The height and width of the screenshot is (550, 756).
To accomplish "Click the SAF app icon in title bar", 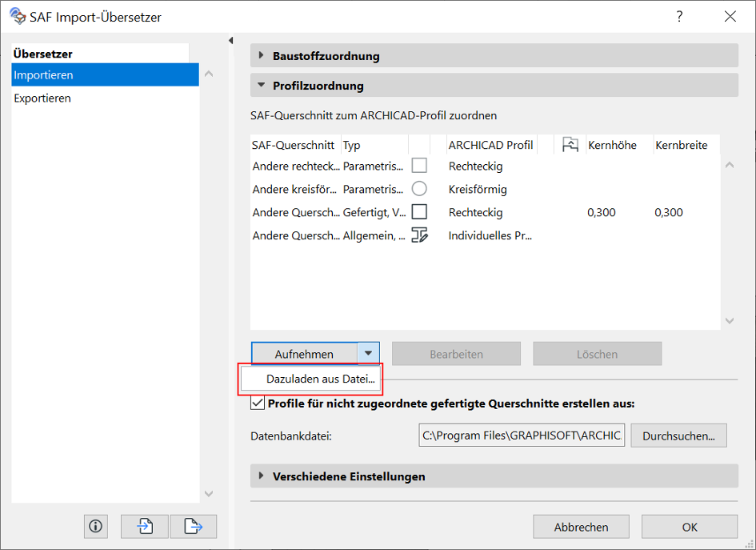I will (x=18, y=16).
